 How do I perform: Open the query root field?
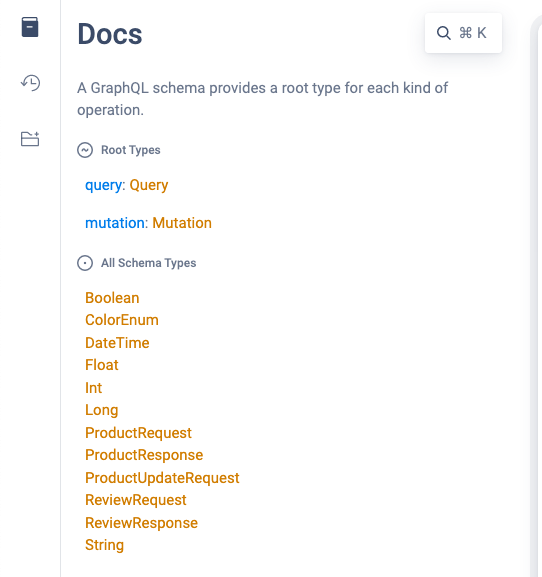103,185
